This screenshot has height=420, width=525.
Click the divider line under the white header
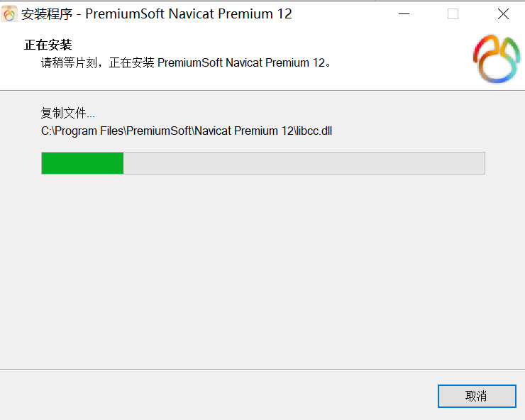click(262, 90)
